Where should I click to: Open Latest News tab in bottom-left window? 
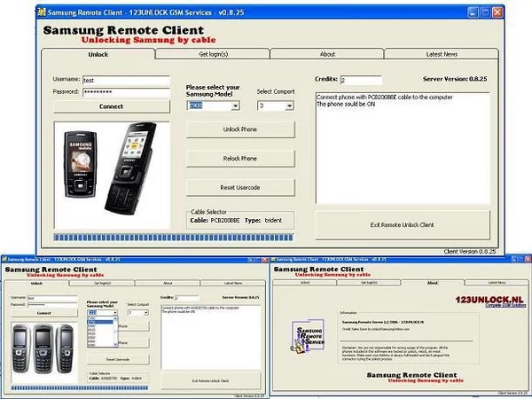[233, 283]
